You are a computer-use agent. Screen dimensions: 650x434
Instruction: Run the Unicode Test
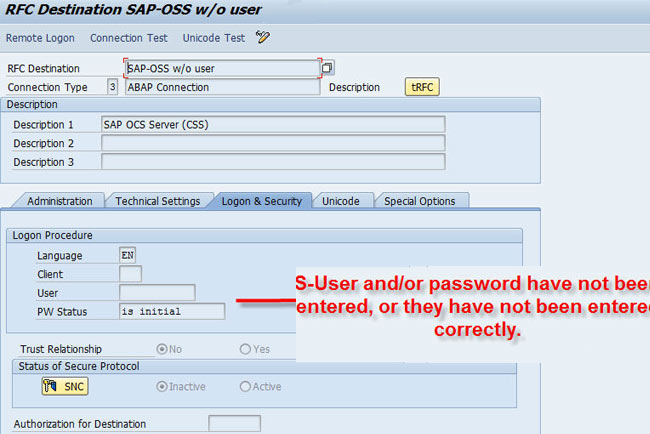(x=214, y=38)
